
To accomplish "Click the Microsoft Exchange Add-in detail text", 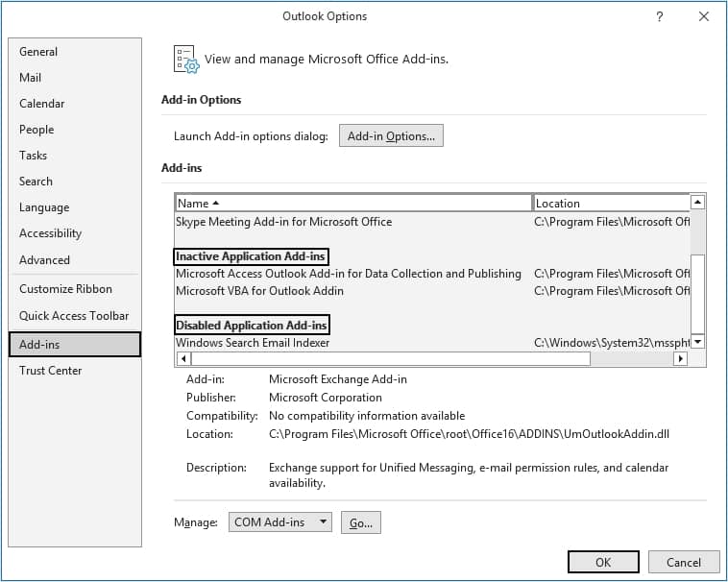I will [338, 379].
